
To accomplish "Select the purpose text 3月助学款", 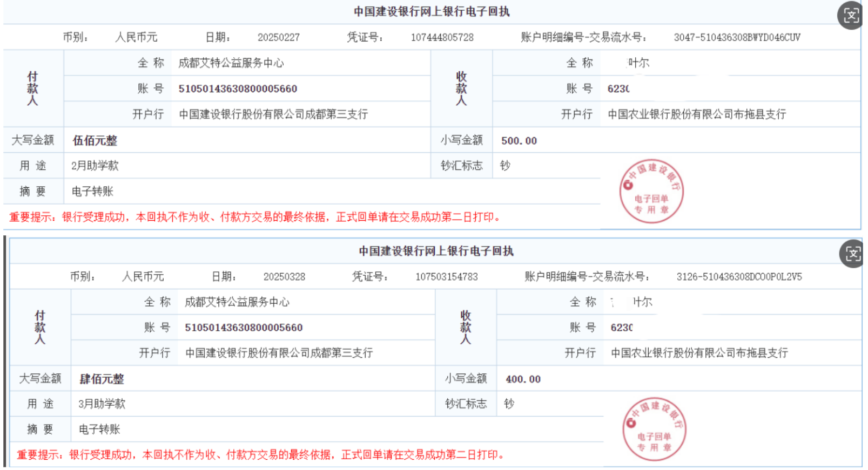I will pyautogui.click(x=102, y=404).
